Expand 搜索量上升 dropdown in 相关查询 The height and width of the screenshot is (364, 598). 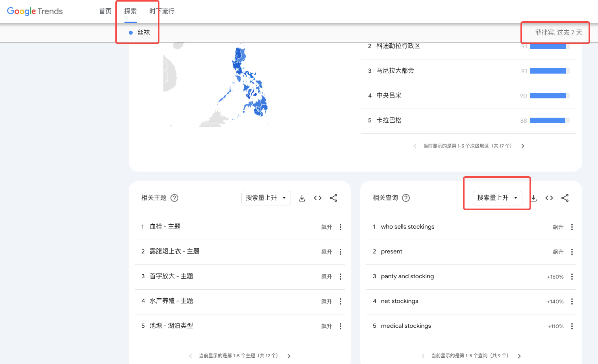(497, 198)
